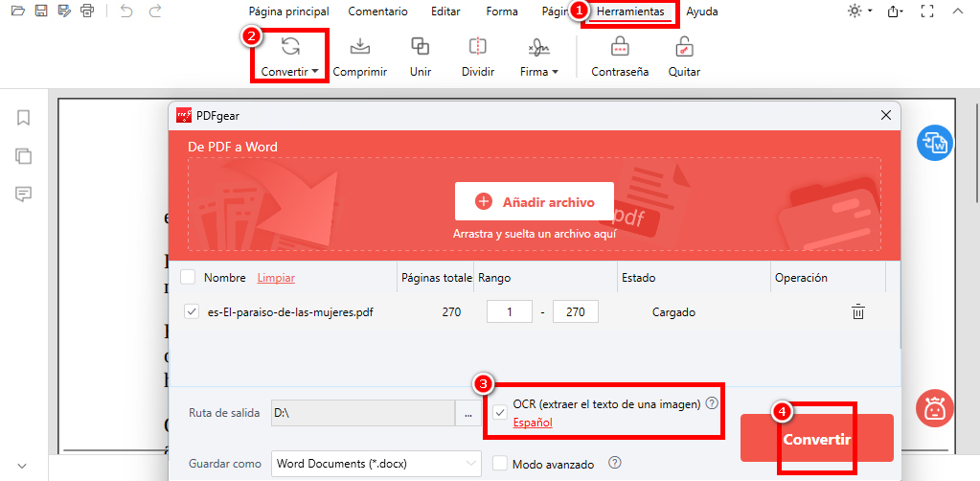Click the es-El-paraiso-de-las-mujeres.pdf file name
The image size is (980, 481).
point(290,312)
